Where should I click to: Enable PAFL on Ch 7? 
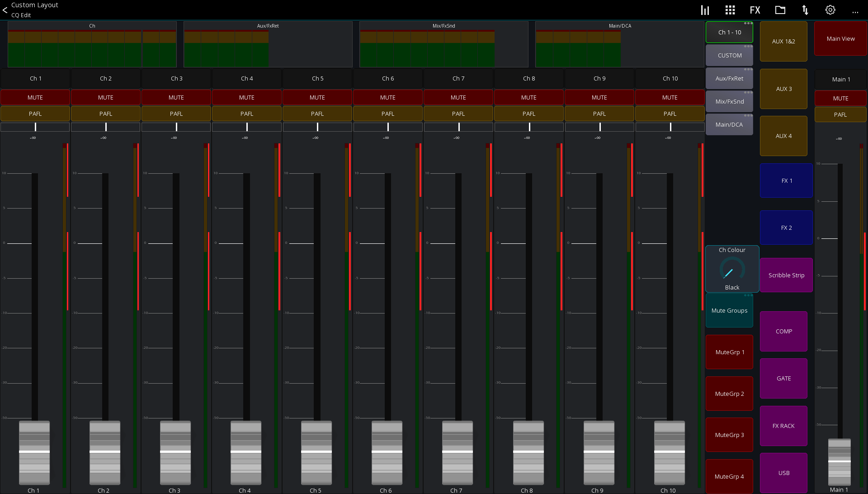(458, 114)
